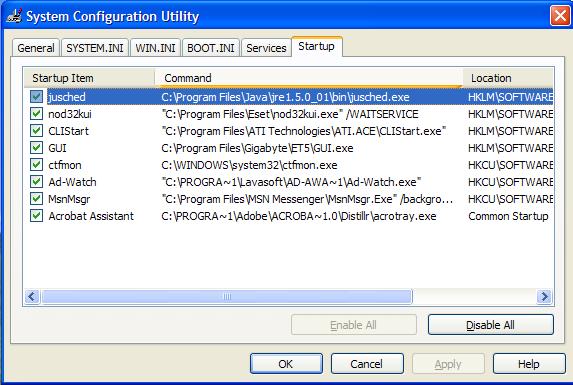
Task: Click the OK button
Action: [x=286, y=363]
